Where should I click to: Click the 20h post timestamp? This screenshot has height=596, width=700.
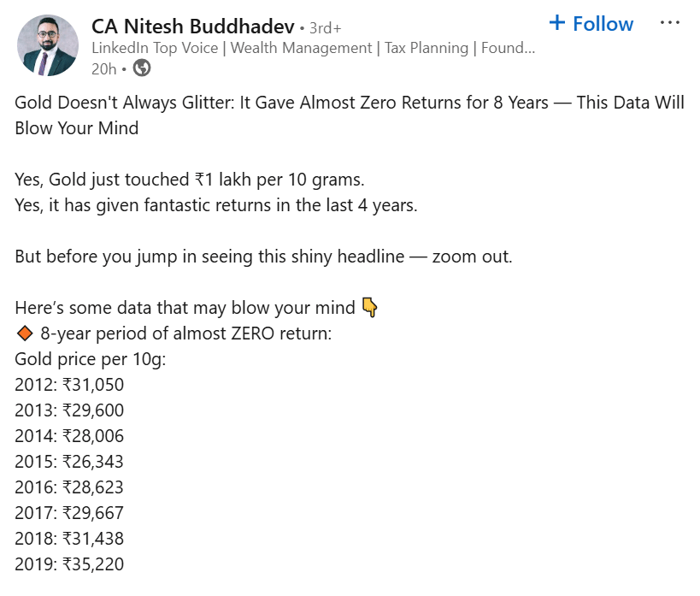click(x=103, y=69)
